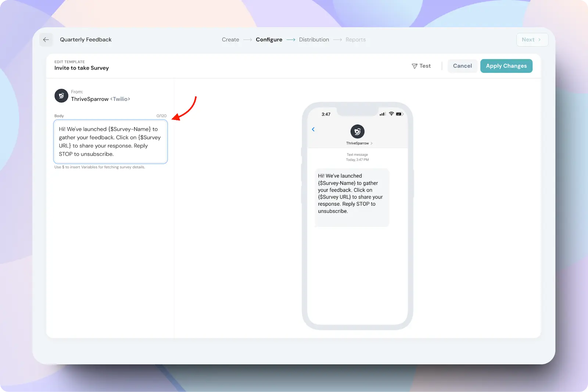Click the Next button with chevron

coord(532,40)
